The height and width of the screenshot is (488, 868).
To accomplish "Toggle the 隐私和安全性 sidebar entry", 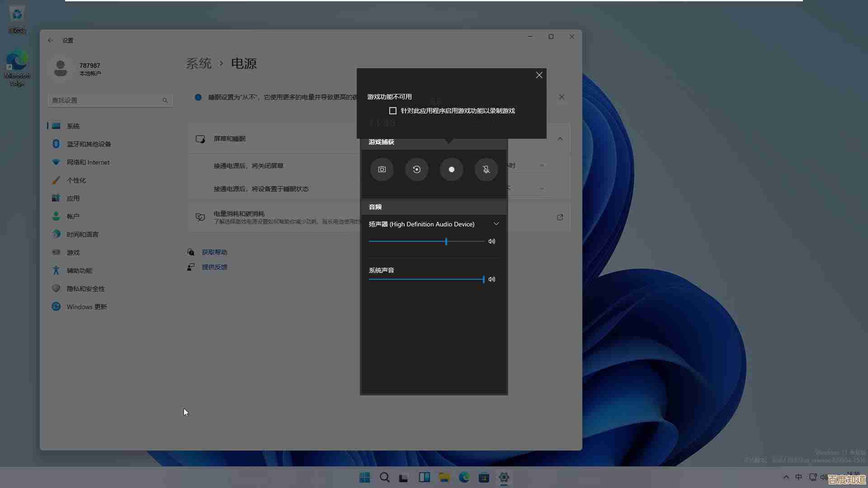I will pos(85,288).
